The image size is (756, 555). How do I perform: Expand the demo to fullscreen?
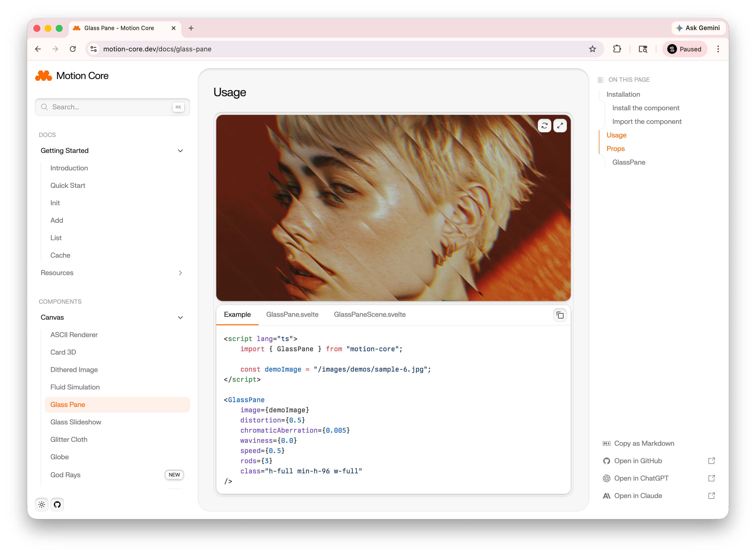[x=560, y=126]
